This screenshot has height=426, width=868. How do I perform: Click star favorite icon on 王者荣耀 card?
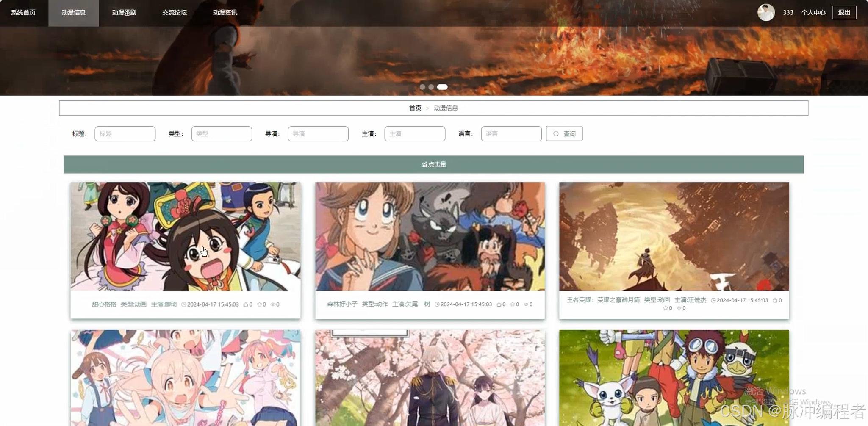point(666,308)
